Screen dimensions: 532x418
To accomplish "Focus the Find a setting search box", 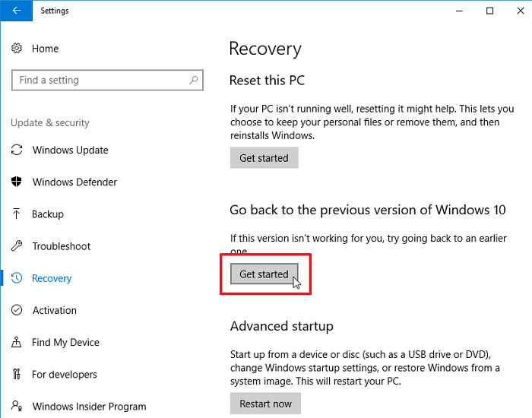I will [x=107, y=80].
